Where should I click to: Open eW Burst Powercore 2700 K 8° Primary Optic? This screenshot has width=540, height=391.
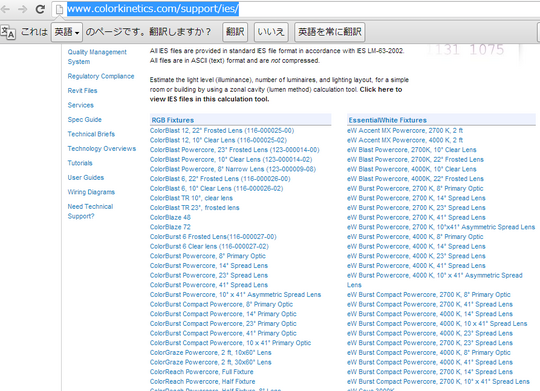coord(415,188)
